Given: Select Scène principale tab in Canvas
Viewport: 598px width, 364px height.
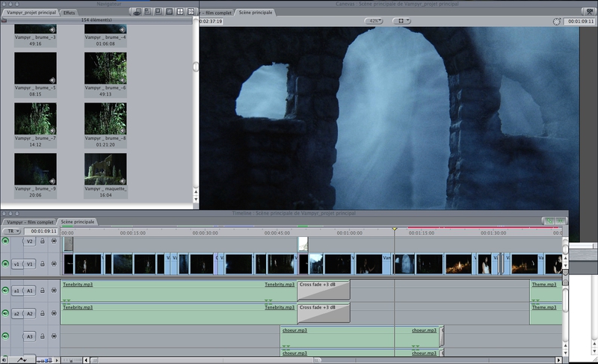Looking at the screenshot, I should coord(256,13).
